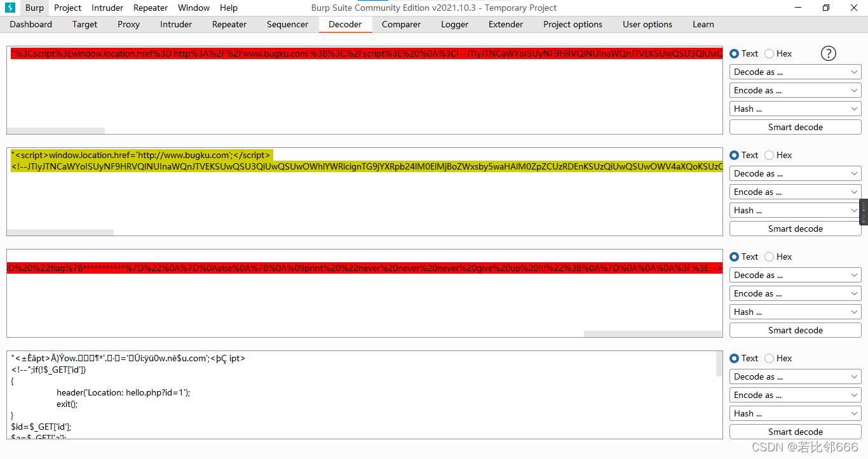
Task: Expand 'Encode as' dropdown of third box
Action: (796, 293)
